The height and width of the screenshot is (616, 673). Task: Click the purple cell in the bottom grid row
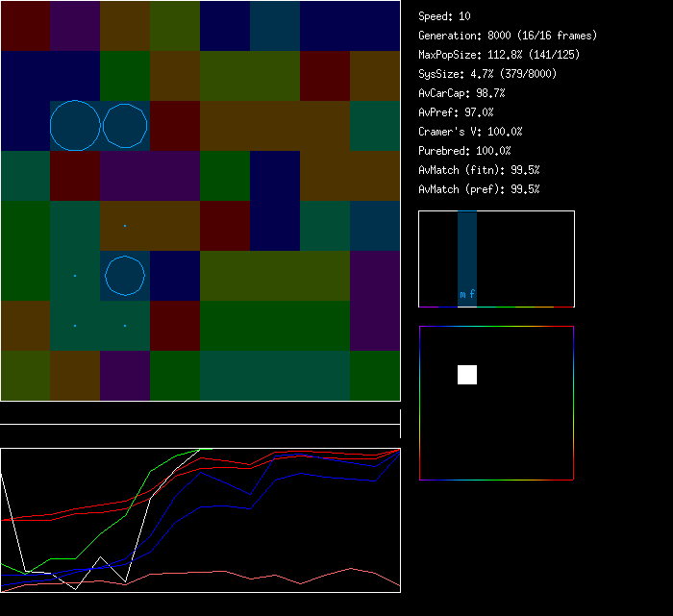pyautogui.click(x=125, y=376)
